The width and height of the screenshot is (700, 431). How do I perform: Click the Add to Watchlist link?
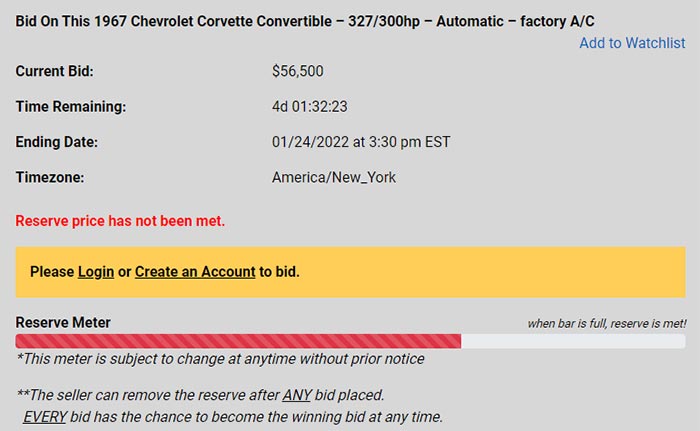pos(632,43)
